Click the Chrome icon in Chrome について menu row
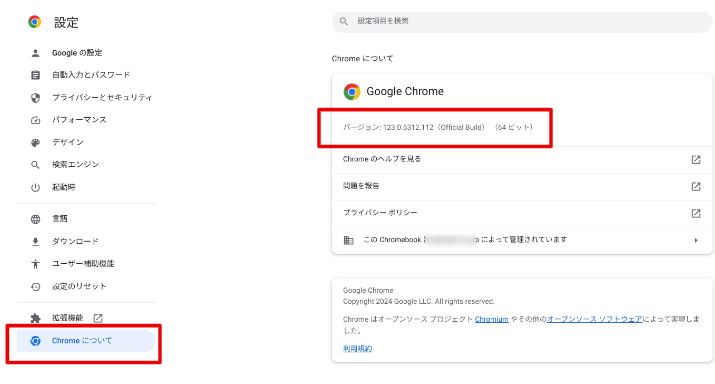 (35, 341)
